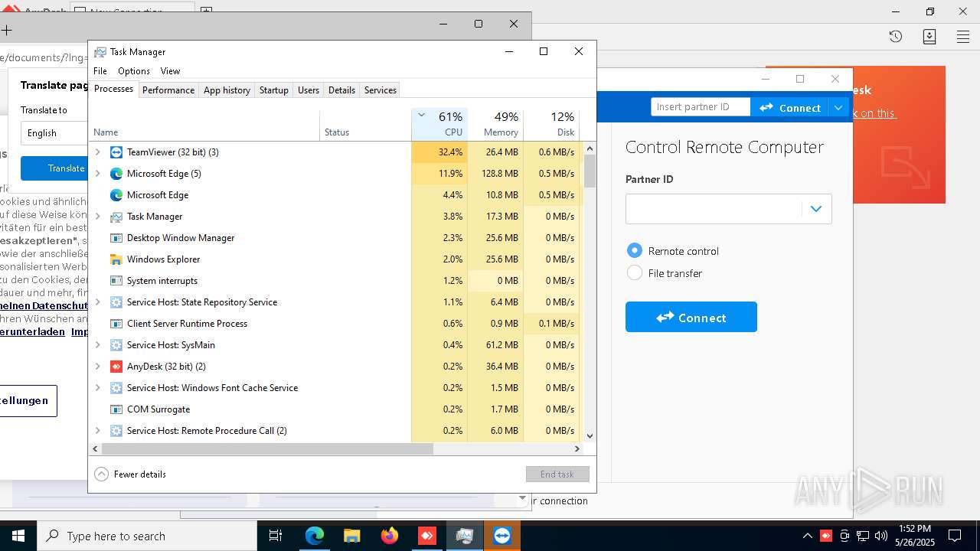Open the File menu in Task Manager
Screen dimensions: 980x551
pyautogui.click(x=100, y=71)
